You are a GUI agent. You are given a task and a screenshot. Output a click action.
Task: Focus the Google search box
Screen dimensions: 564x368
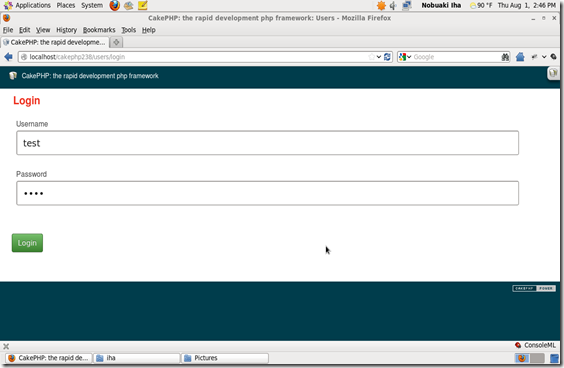[x=456, y=57]
